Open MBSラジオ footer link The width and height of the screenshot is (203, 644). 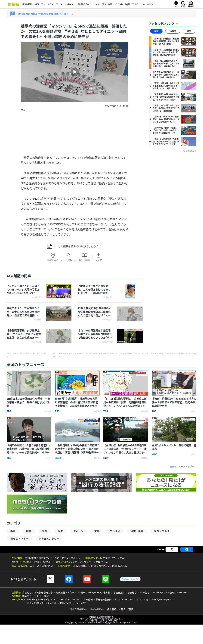pyautogui.click(x=64, y=600)
